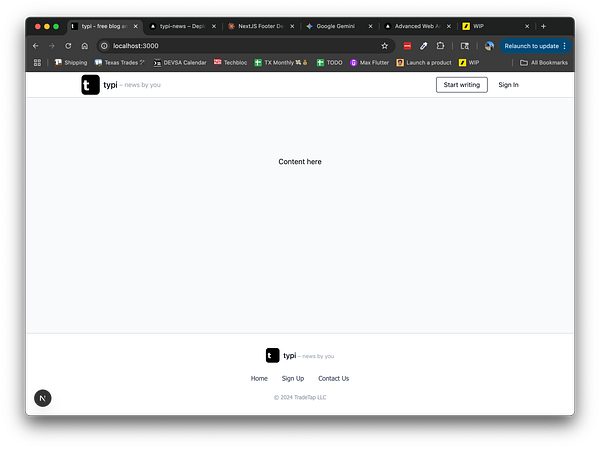This screenshot has height=449, width=600.
Task: Switch to the typi-news Deploy tab
Action: (183, 26)
